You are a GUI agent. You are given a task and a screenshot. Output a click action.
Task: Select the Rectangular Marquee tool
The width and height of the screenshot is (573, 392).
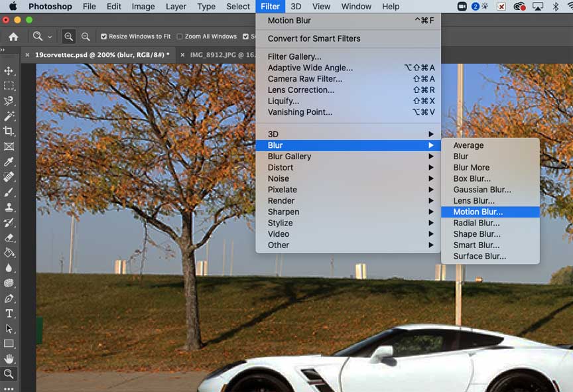coord(9,86)
